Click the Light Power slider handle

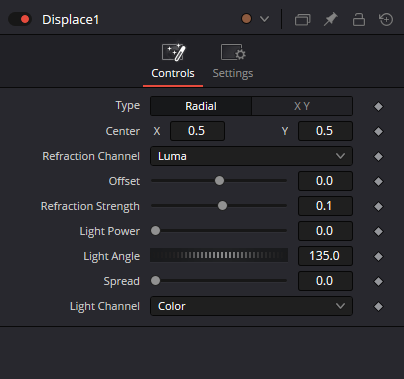(x=155, y=231)
